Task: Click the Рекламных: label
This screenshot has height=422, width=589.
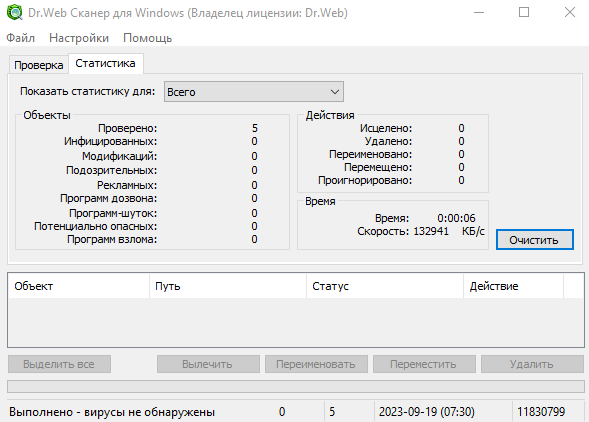Action: click(127, 185)
